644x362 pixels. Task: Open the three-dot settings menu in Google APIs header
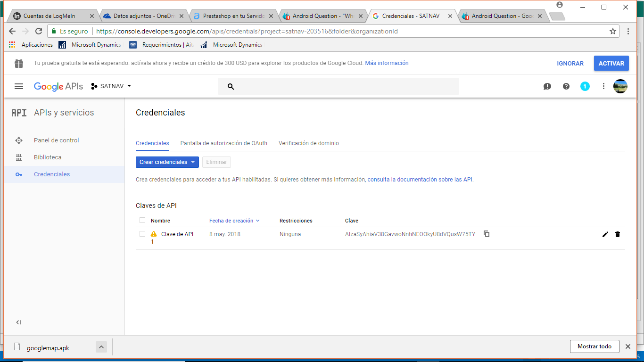click(x=603, y=86)
